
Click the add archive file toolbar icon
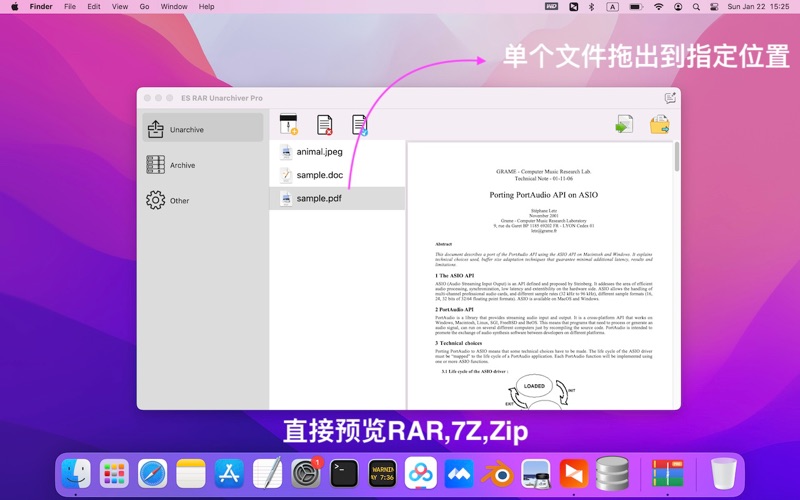pyautogui.click(x=288, y=124)
